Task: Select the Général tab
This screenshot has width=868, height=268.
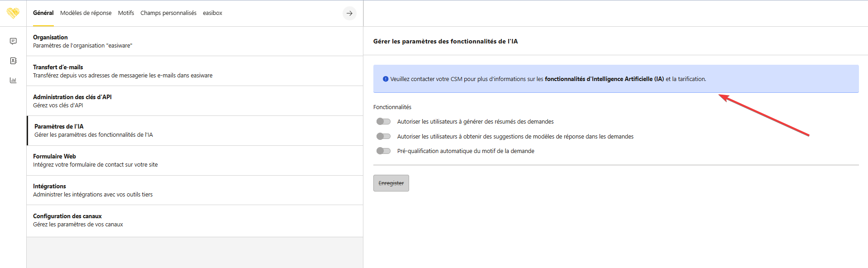Action: click(x=43, y=13)
